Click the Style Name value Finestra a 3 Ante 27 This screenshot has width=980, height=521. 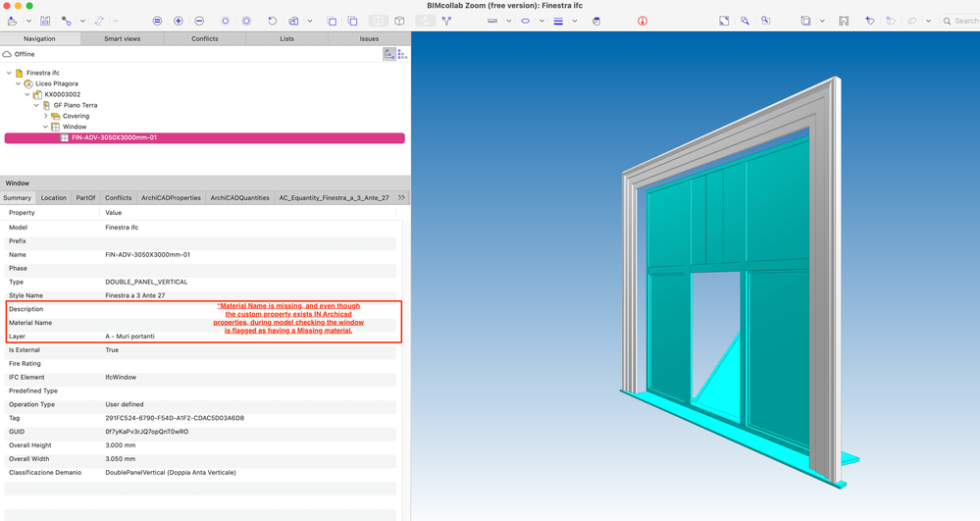(135, 296)
